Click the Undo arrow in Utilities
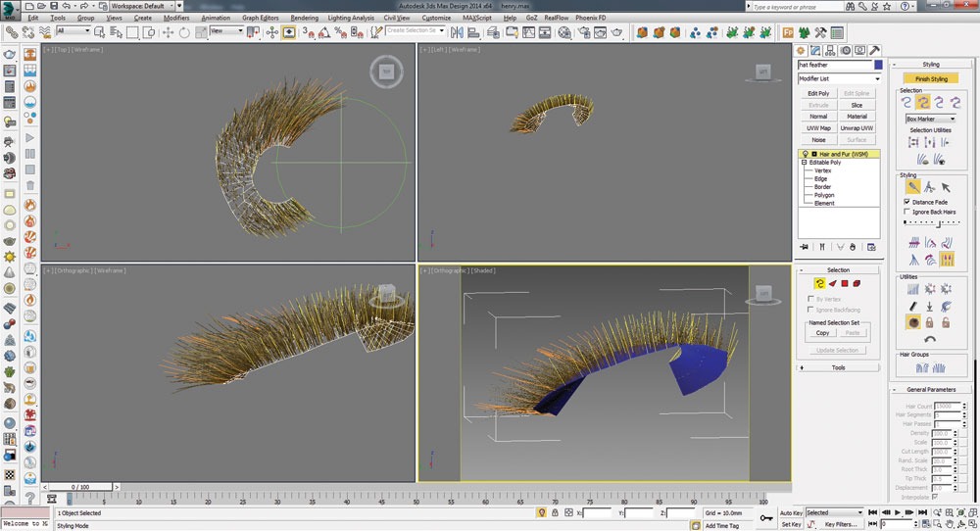Image resolution: width=980 pixels, height=531 pixels. 930,339
